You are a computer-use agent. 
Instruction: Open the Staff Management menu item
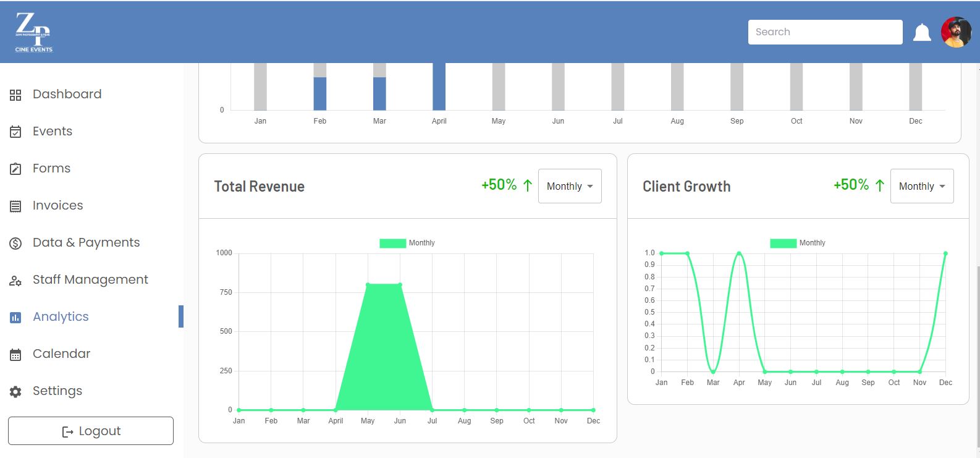tap(92, 279)
